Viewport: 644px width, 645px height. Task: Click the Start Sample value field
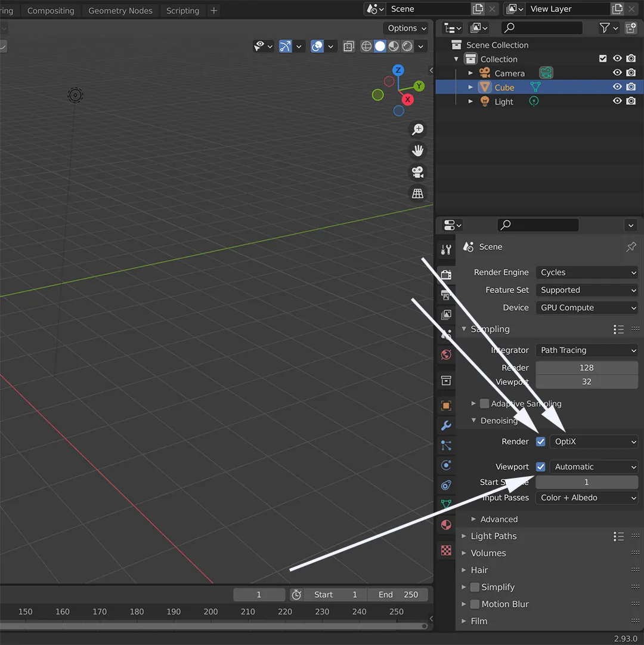tap(587, 482)
